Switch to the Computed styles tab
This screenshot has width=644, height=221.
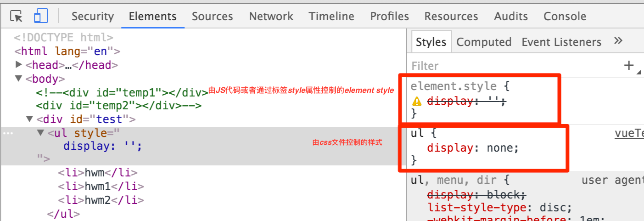[x=484, y=42]
